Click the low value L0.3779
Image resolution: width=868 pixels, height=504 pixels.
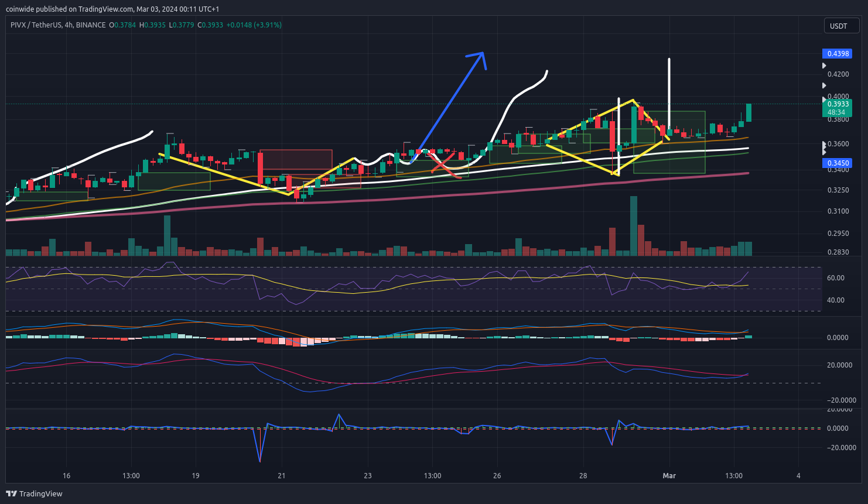[x=181, y=25]
